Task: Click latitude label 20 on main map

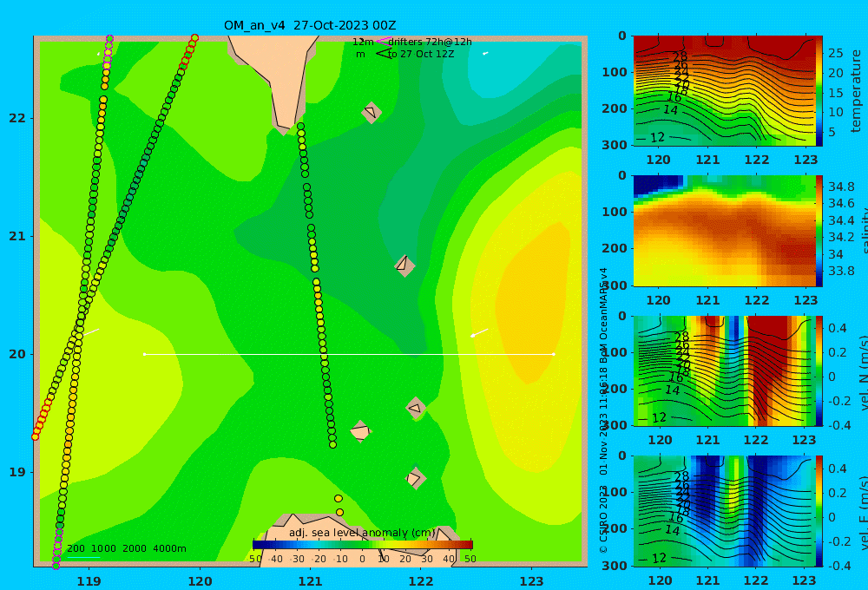Action: 17,354
